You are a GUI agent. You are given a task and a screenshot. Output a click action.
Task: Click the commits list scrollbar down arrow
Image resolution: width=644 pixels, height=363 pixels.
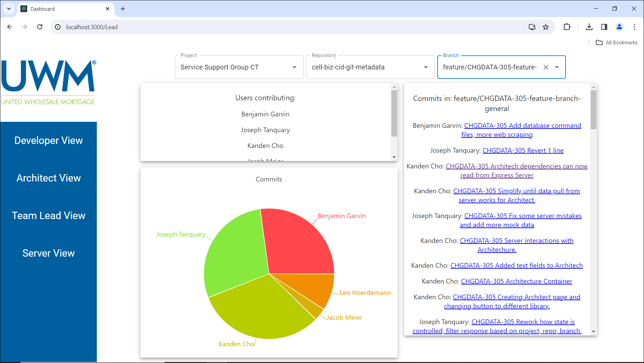point(593,331)
